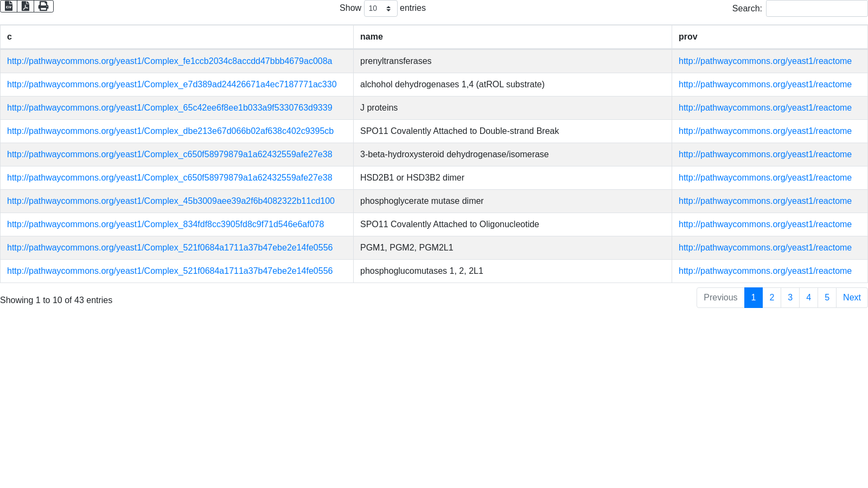Jump to page 3

790,298
